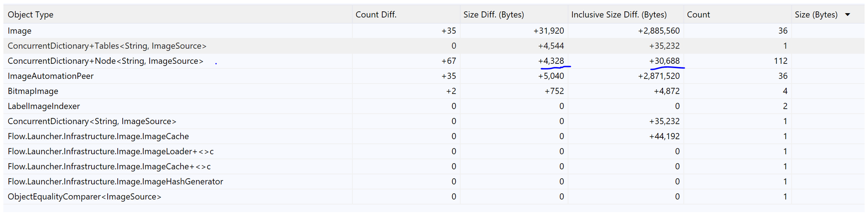The width and height of the screenshot is (868, 216).
Task: Click the Size Diff. (Bytes) column header
Action: pyautogui.click(x=514, y=15)
